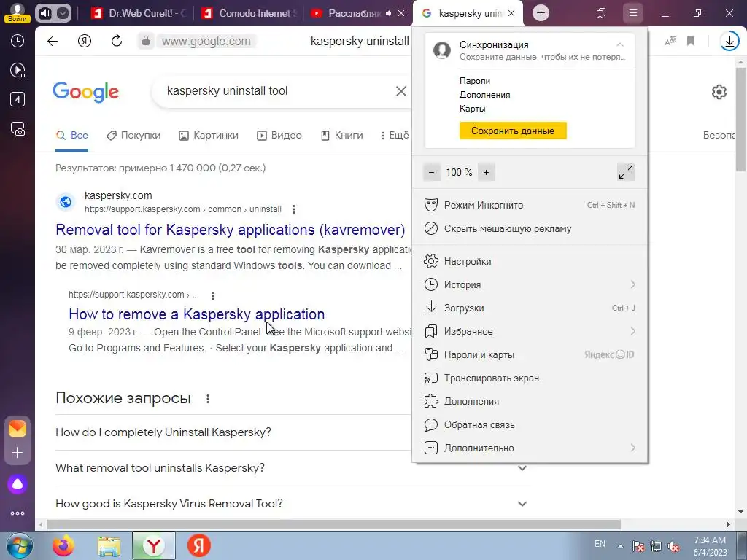The image size is (747, 560).
Task: Open Firefox from the taskbar
Action: [63, 545]
